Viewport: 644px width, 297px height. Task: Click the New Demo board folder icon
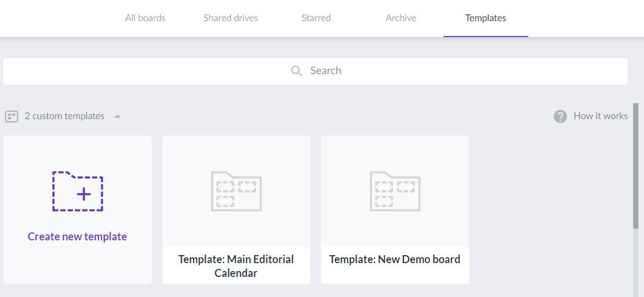(395, 191)
